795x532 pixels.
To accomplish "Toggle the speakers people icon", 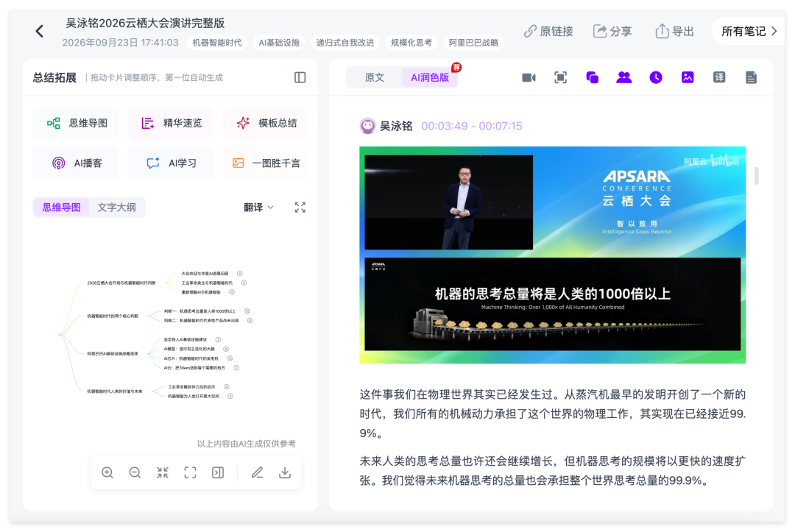I will tap(623, 77).
